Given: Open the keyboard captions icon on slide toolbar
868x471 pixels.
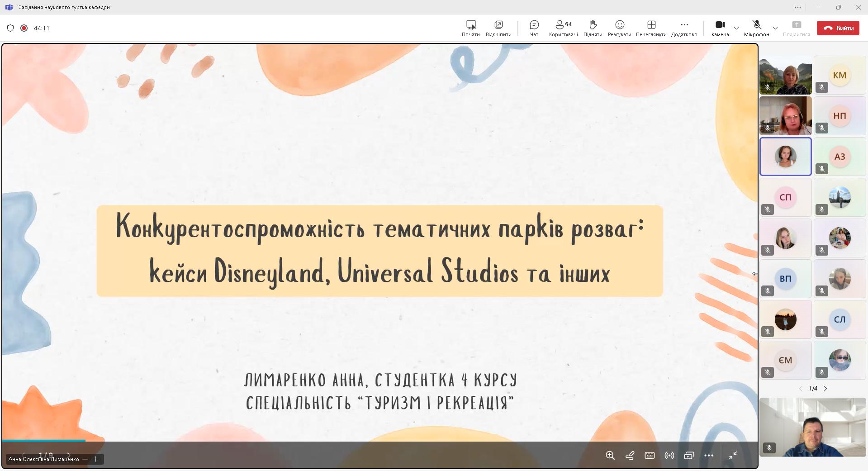Looking at the screenshot, I should coord(650,456).
